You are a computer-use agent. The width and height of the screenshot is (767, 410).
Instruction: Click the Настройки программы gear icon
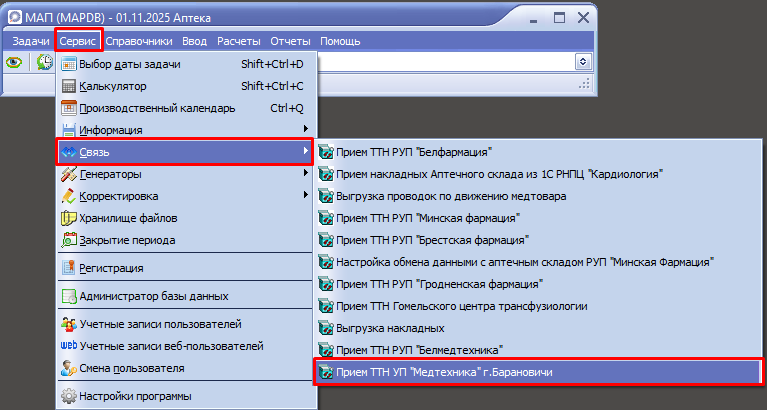coord(69,396)
